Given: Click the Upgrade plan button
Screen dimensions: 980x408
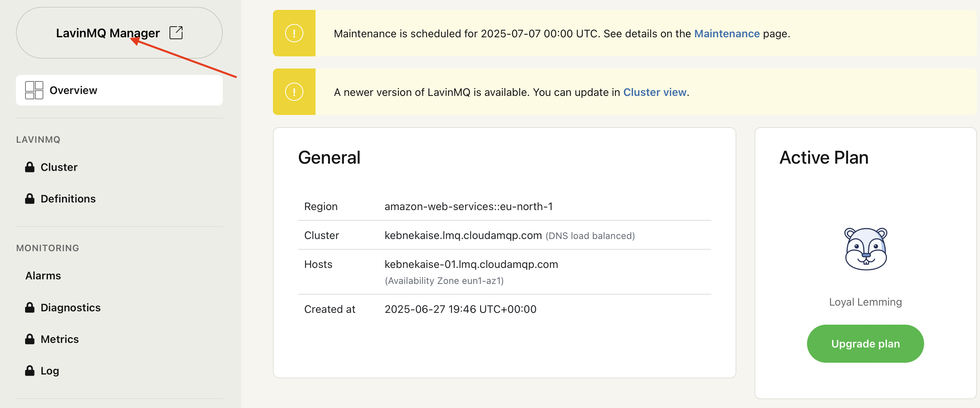Looking at the screenshot, I should pyautogui.click(x=865, y=344).
